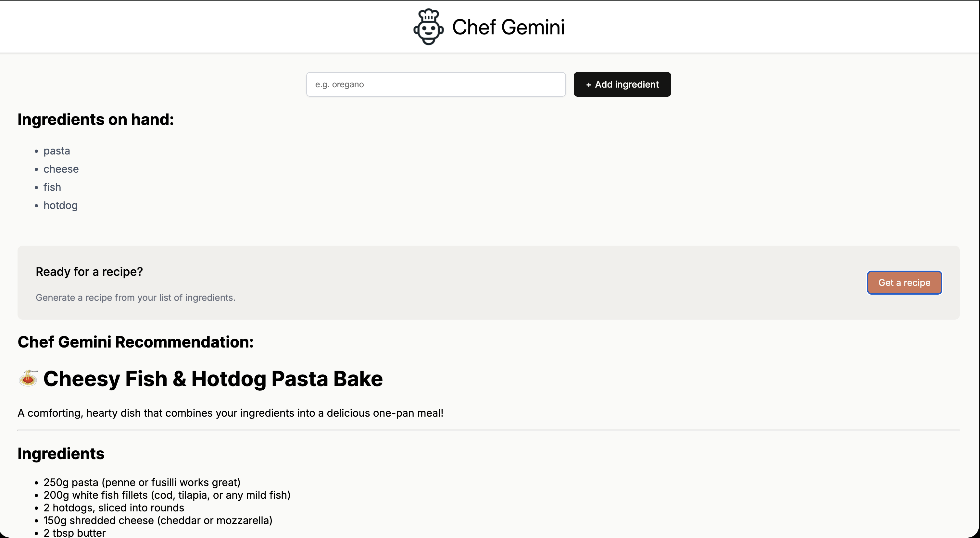Click the Add ingredient button
980x538 pixels.
622,84
